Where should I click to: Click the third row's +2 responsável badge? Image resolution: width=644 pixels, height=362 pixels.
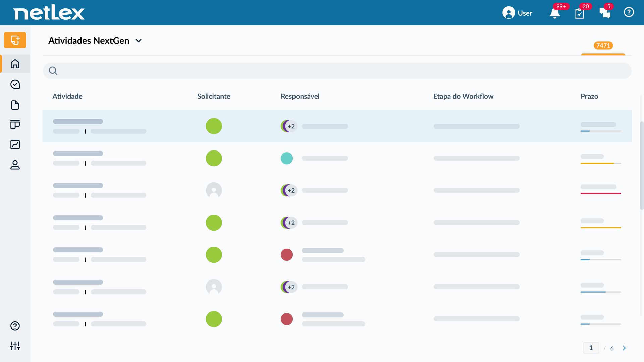pyautogui.click(x=291, y=190)
